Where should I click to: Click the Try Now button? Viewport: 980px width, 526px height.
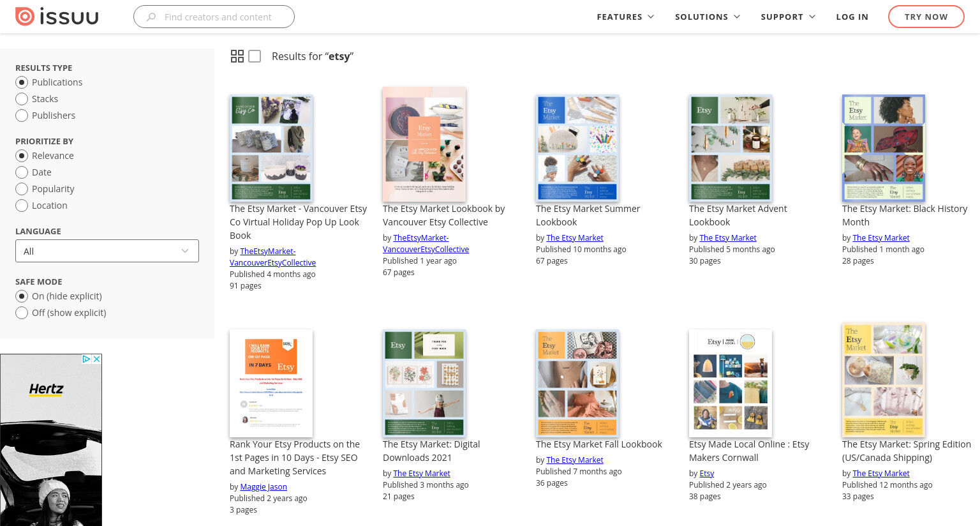point(926,17)
